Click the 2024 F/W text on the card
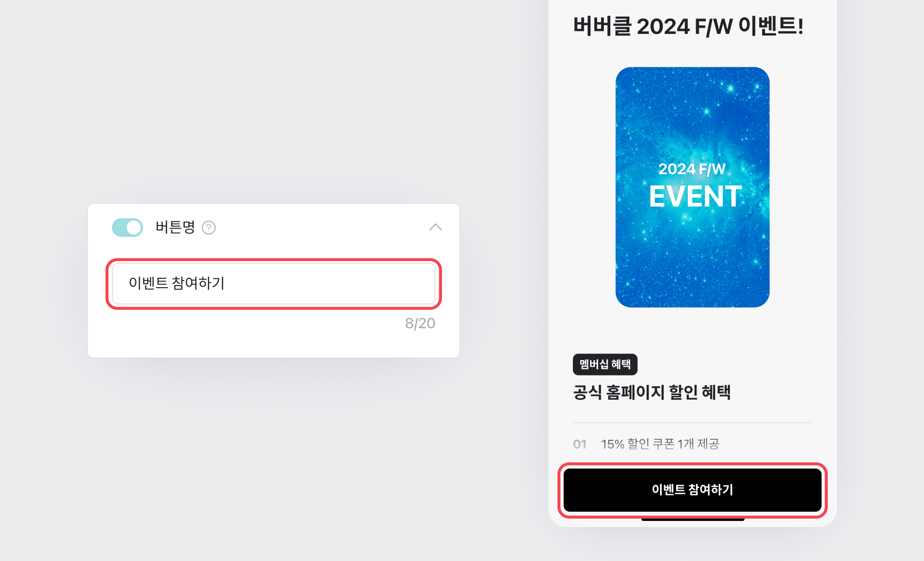This screenshot has width=924, height=561. pos(691,169)
